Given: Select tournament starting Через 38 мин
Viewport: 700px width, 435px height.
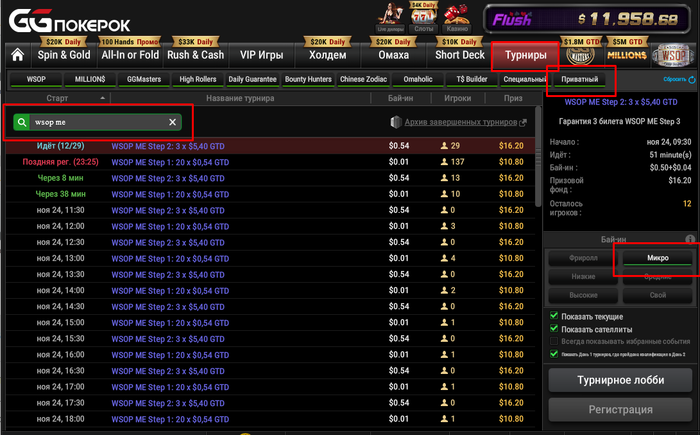Looking at the screenshot, I should pyautogui.click(x=271, y=194).
